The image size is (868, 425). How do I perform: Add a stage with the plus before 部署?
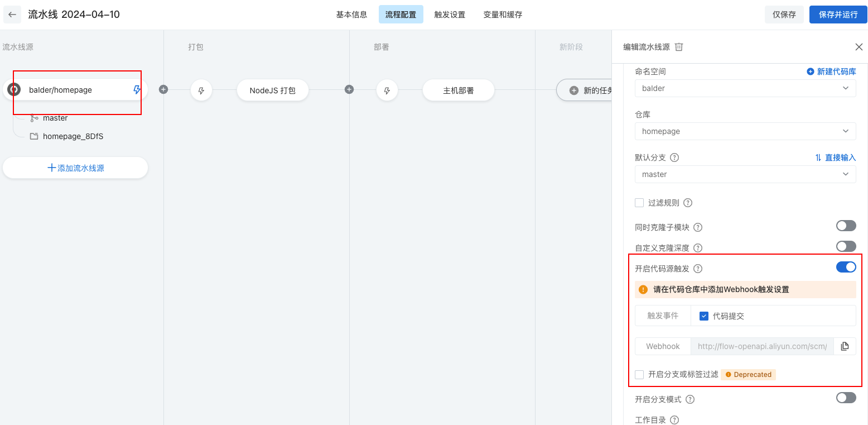(x=349, y=89)
